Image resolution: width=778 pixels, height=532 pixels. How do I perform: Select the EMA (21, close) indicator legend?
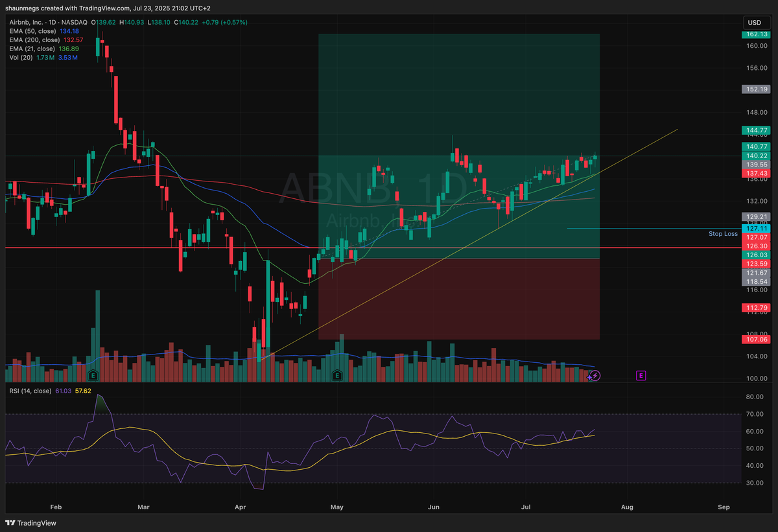(32, 49)
